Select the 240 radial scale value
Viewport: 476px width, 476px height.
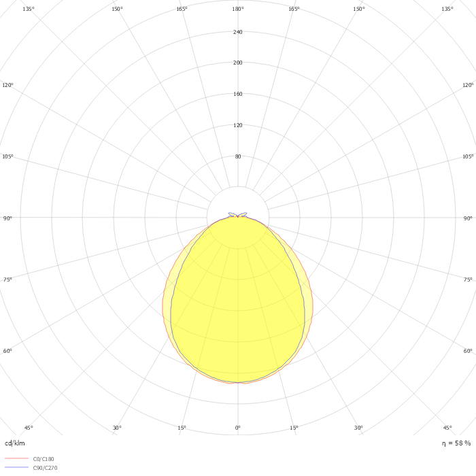point(238,32)
